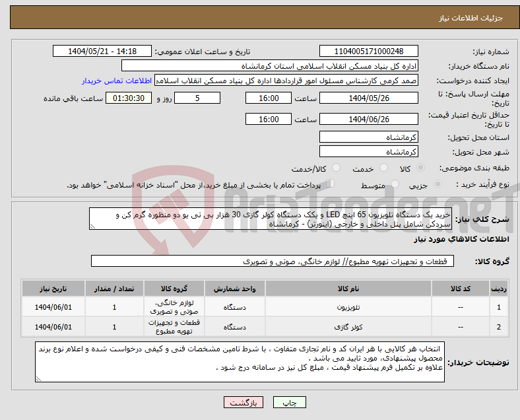
Task: Click the واحد شمارش column header
Action: pos(235,289)
